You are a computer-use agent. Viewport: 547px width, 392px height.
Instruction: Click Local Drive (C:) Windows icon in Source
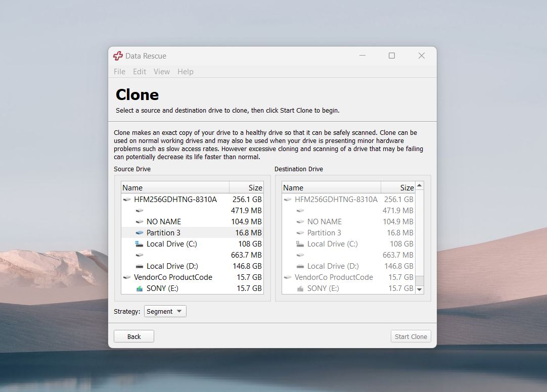(139, 244)
